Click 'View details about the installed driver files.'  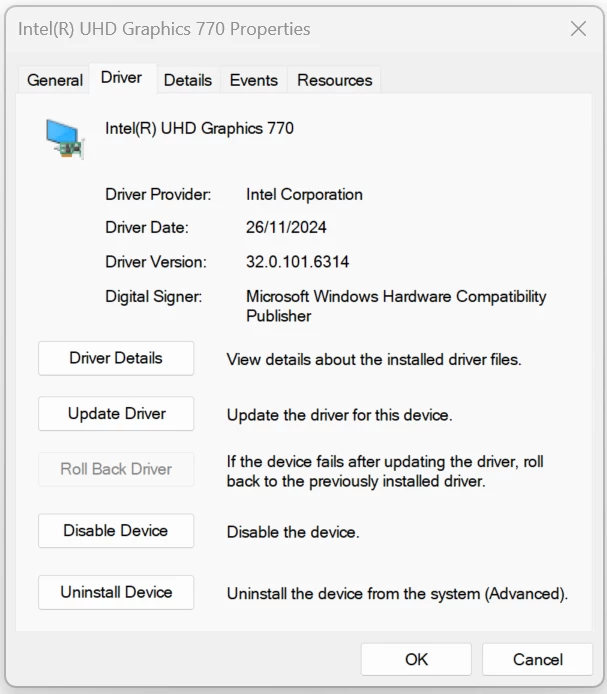click(x=374, y=359)
